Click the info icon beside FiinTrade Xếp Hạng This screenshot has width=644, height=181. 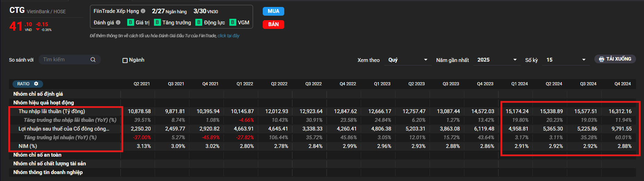coord(143,11)
